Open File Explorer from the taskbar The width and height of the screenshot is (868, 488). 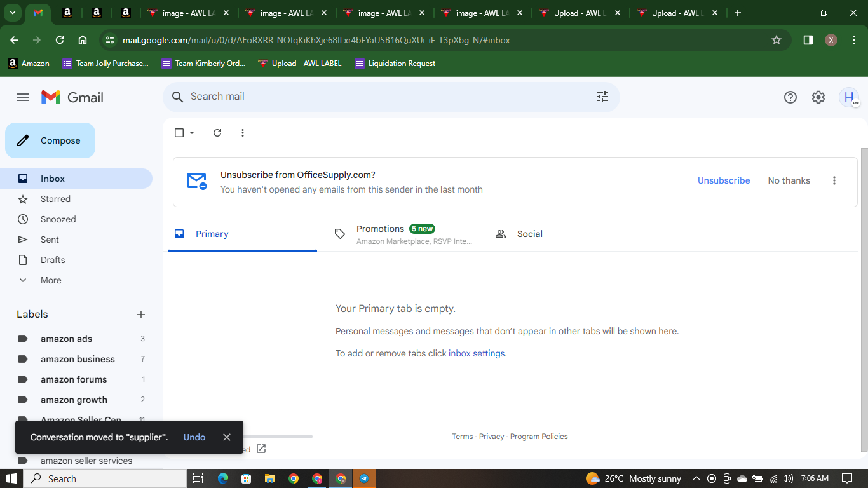(269, 478)
